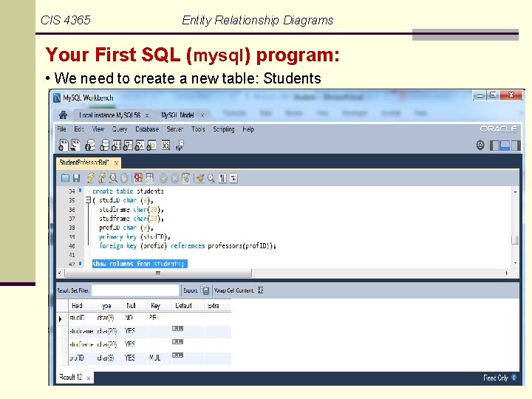The image size is (532, 399).
Task: Click the 'show columns from students;' line
Action: 138,264
